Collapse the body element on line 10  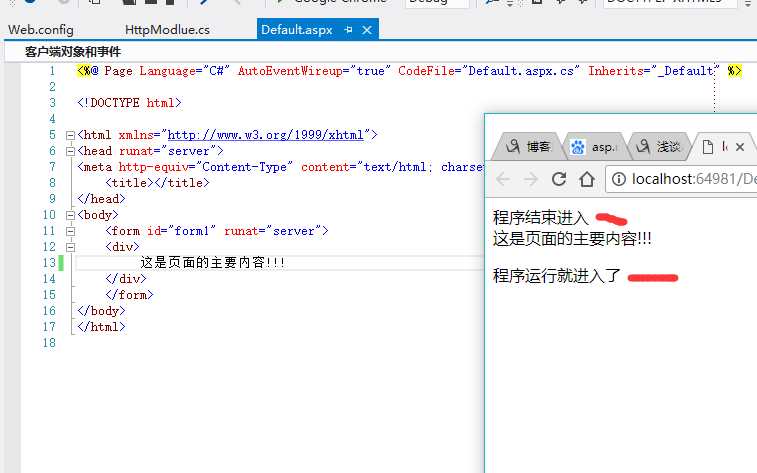pyautogui.click(x=70, y=215)
